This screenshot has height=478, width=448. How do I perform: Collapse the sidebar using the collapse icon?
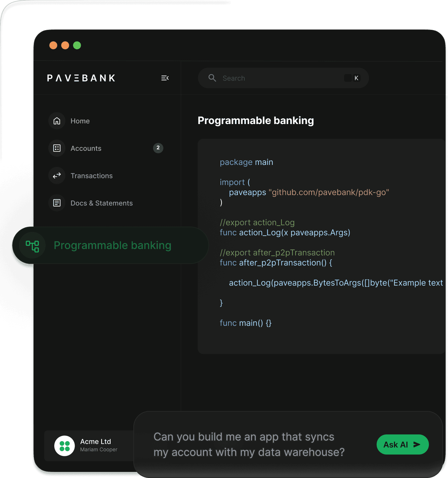click(x=165, y=78)
